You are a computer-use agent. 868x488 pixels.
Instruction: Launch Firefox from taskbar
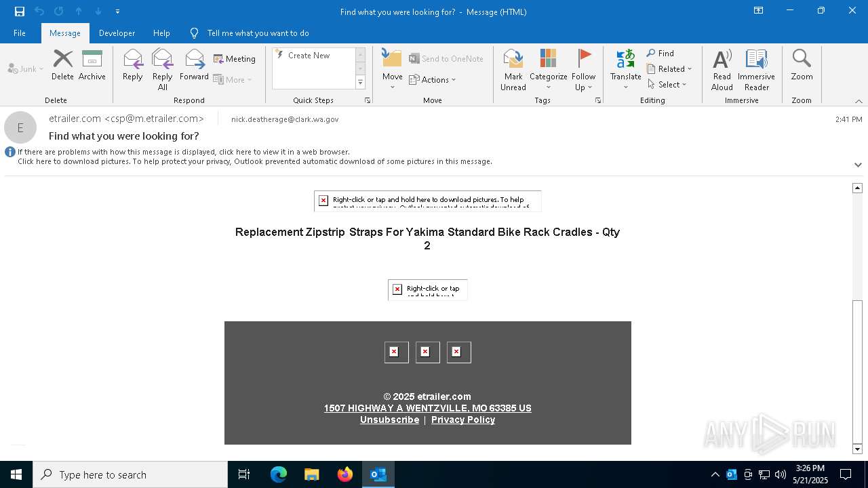[x=345, y=474]
